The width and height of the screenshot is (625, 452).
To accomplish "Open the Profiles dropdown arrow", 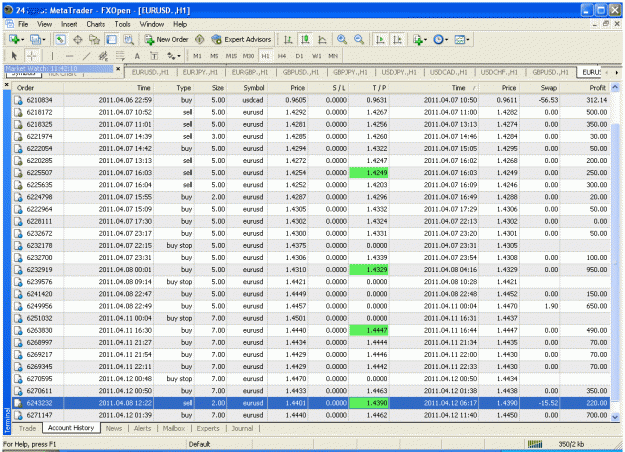I will [44, 39].
